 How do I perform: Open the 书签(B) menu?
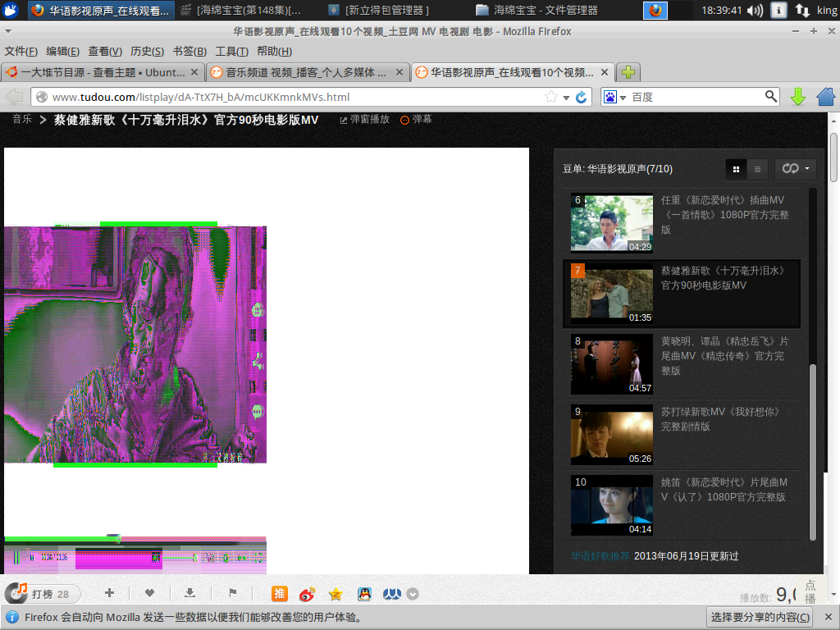(x=189, y=52)
